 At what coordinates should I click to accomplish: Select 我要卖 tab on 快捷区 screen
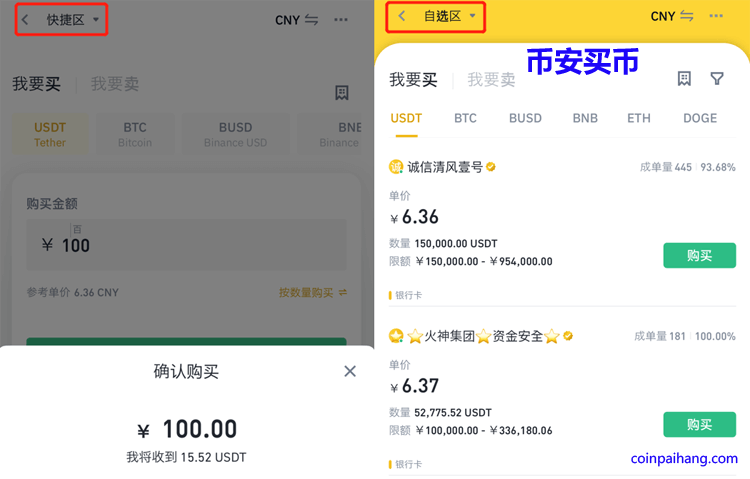(115, 84)
